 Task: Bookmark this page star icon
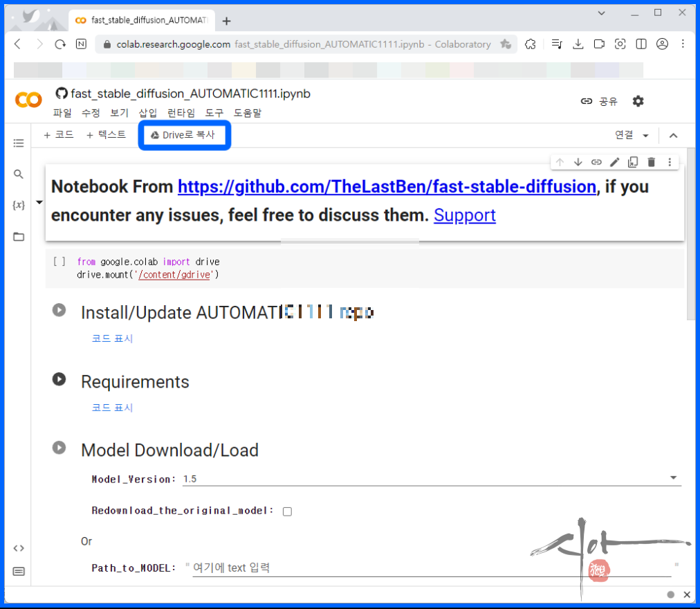coord(506,44)
